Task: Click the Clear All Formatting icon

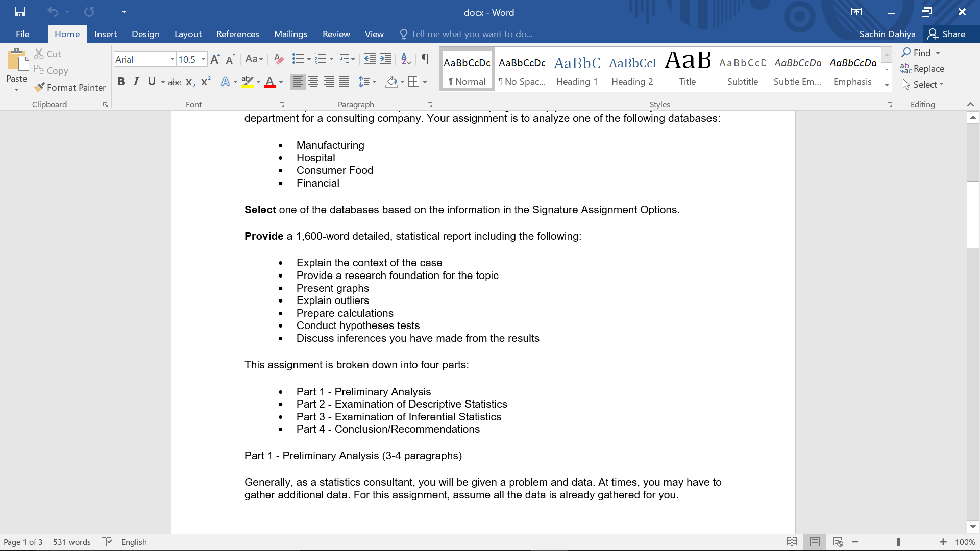Action: [278, 59]
